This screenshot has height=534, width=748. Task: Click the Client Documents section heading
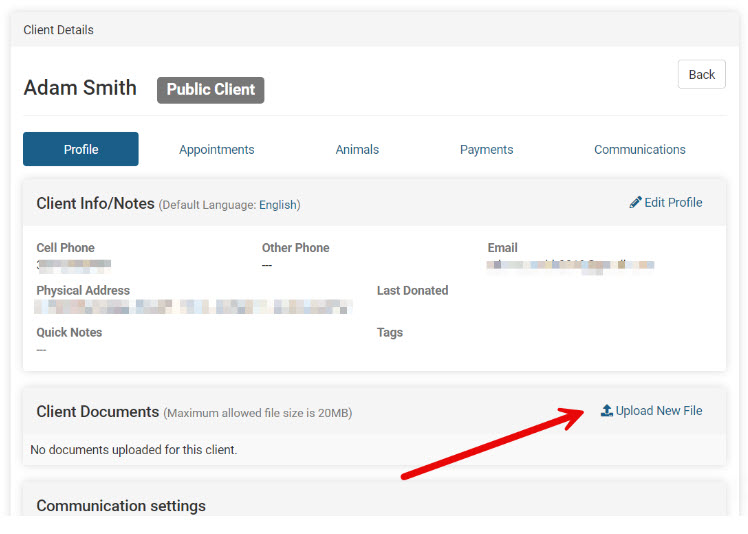pos(98,412)
